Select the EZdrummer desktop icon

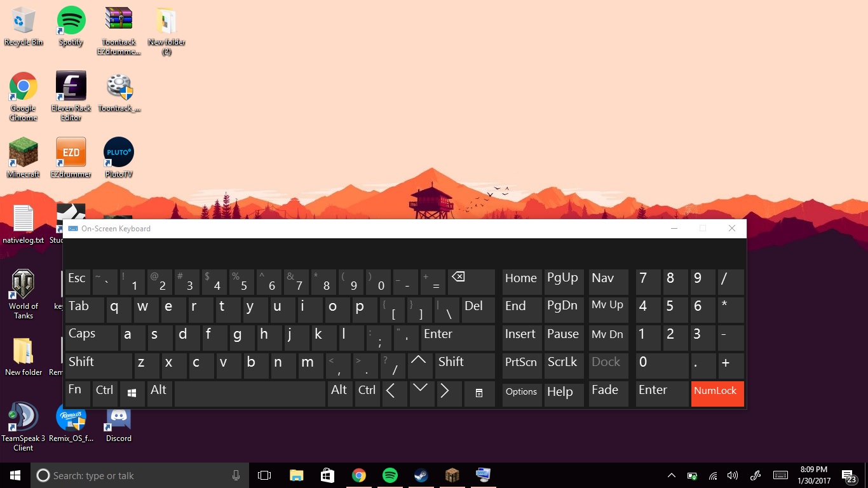point(71,158)
